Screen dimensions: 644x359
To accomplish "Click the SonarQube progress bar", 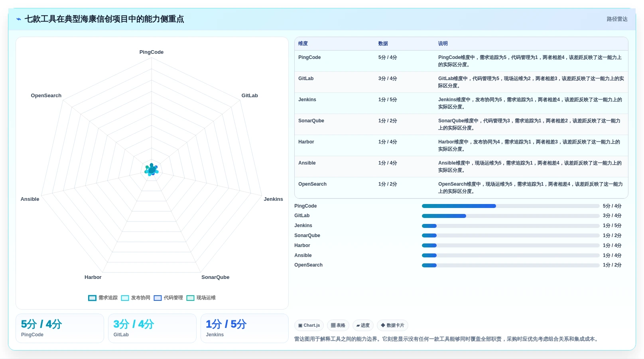I will (x=510, y=235).
